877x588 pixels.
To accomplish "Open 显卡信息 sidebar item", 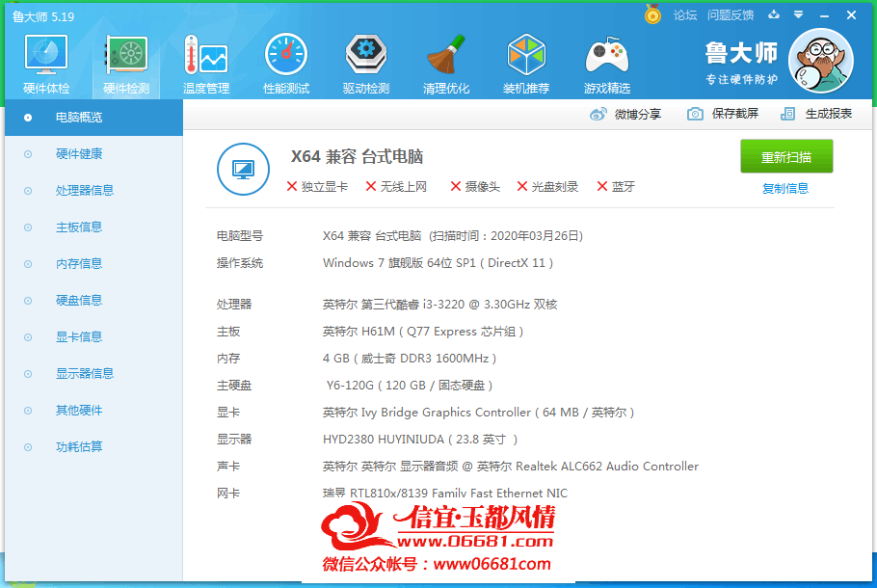I will tap(94, 336).
